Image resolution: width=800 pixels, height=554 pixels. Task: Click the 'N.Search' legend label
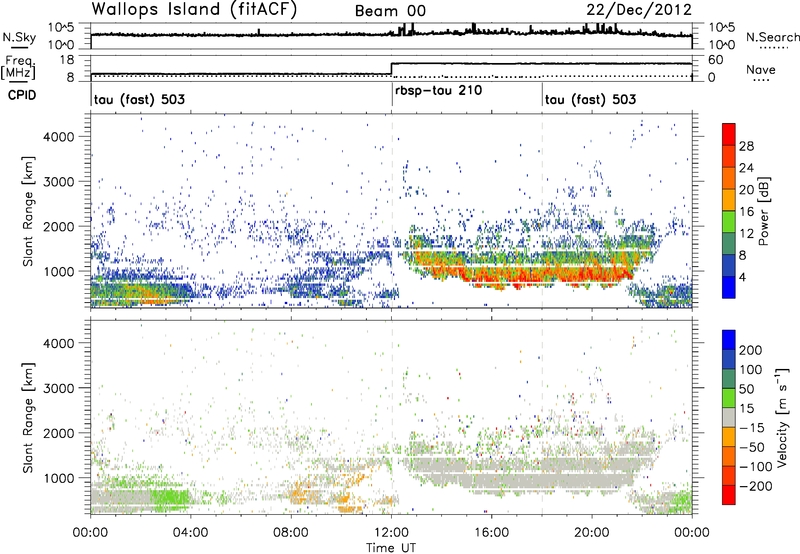[x=773, y=37]
